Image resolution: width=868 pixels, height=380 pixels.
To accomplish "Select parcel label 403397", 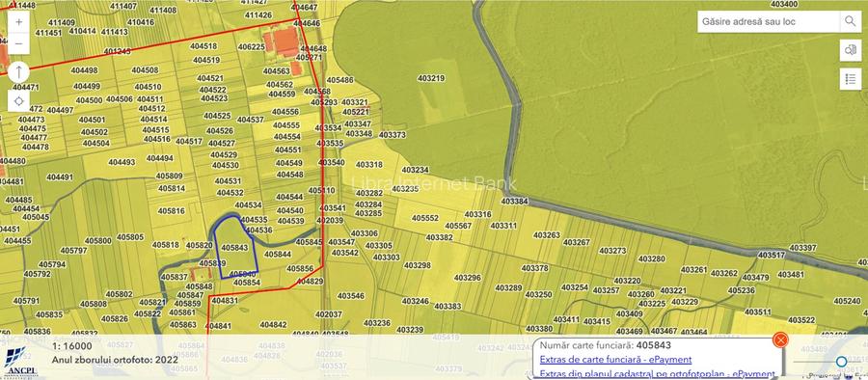I will [802, 248].
